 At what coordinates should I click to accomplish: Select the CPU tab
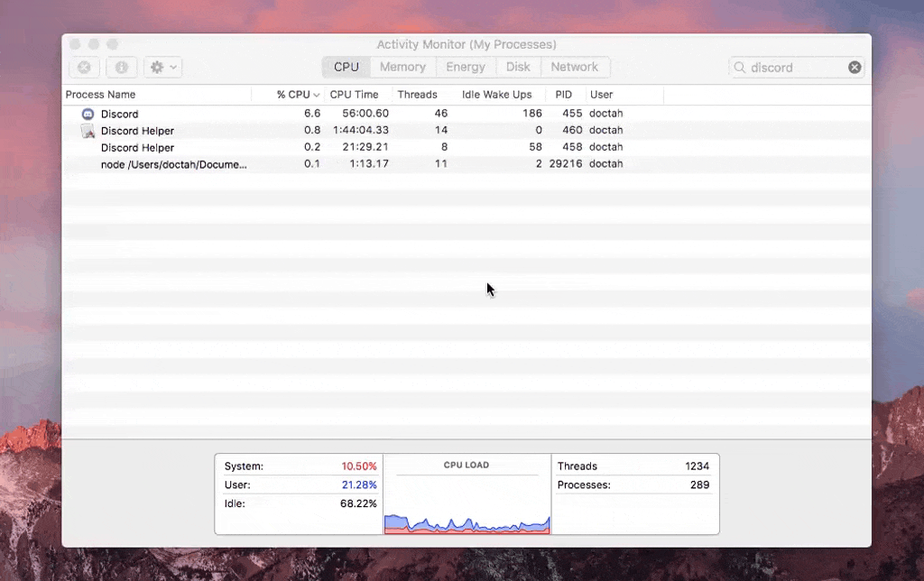click(x=346, y=67)
